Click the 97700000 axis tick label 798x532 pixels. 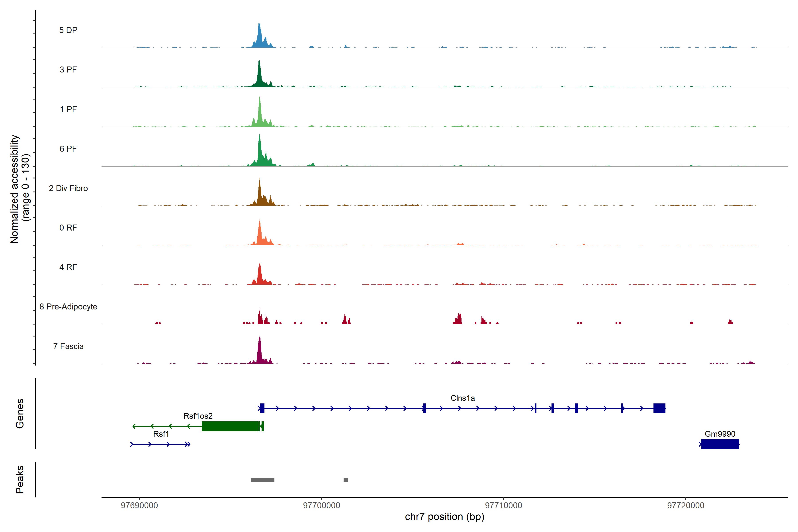(321, 505)
